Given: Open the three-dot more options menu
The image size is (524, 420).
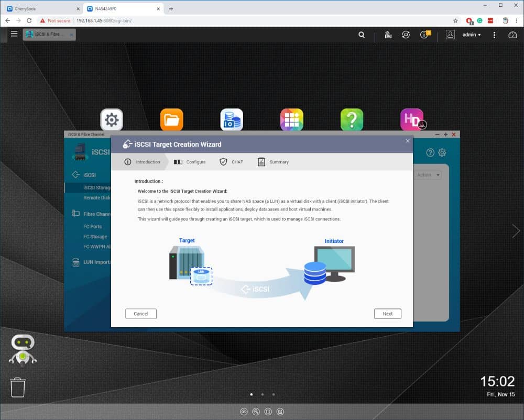Looking at the screenshot, I should [494, 35].
